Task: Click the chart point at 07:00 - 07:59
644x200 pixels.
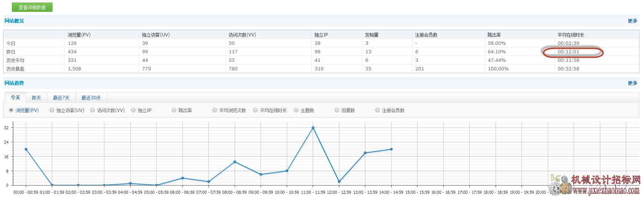Action: coord(209,181)
